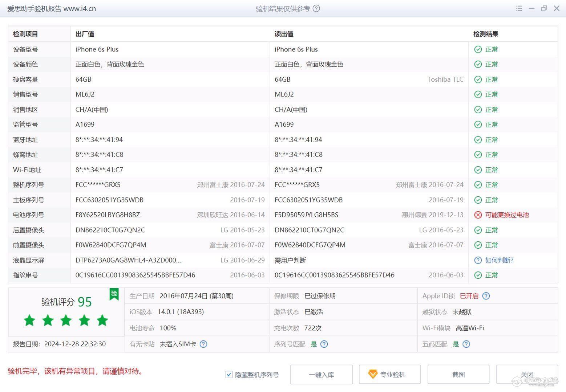The width and height of the screenshot is (566, 392).
Task: Click the 充电次数 722次 value
Action: tap(313, 328)
